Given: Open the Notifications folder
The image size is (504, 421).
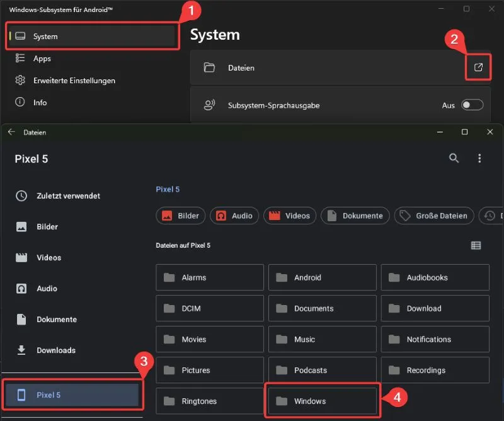Looking at the screenshot, I should tap(435, 339).
